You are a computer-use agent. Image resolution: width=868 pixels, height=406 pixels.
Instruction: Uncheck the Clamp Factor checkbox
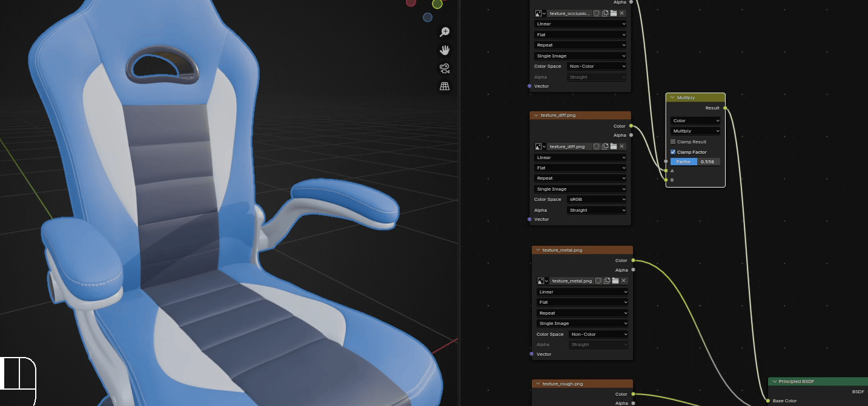point(673,152)
